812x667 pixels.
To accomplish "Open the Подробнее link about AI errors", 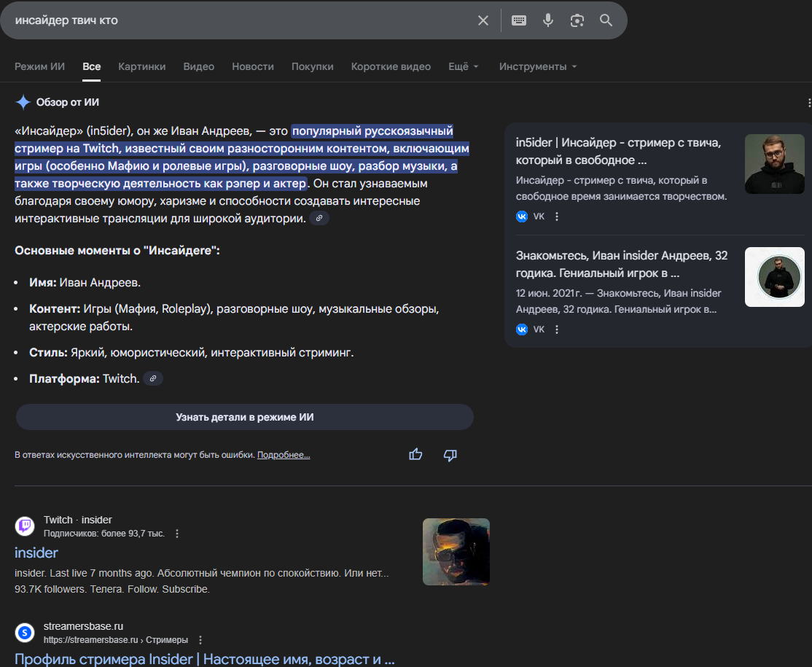I will point(284,455).
